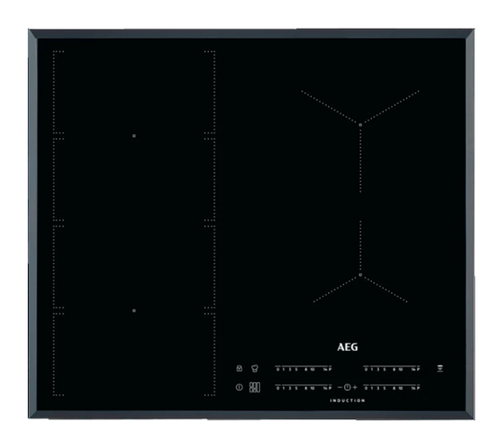The height and width of the screenshot is (448, 504).
Task: Tap lower center dot of left flex zone
Action: [134, 311]
